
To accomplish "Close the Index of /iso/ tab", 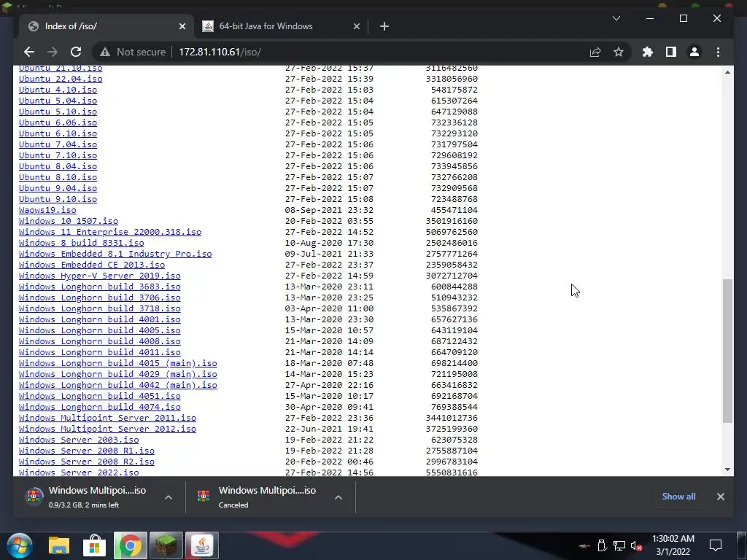I will (182, 27).
